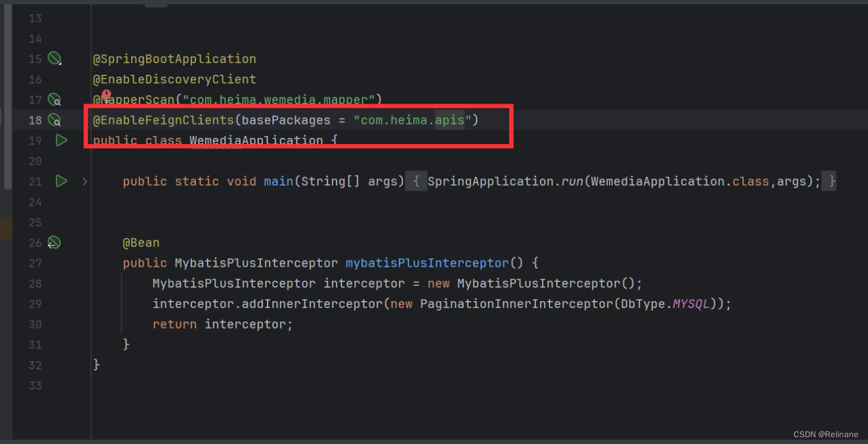Click the @SpringBootApplication annotation text
The height and width of the screenshot is (444, 868).
point(174,58)
